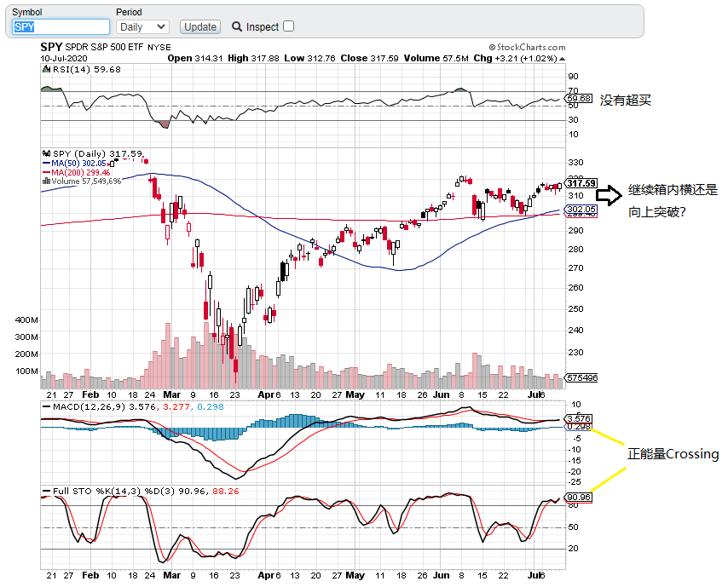Screen dimensions: 728x587
Task: Click the StockCharts.com copyright text
Action: click(528, 47)
